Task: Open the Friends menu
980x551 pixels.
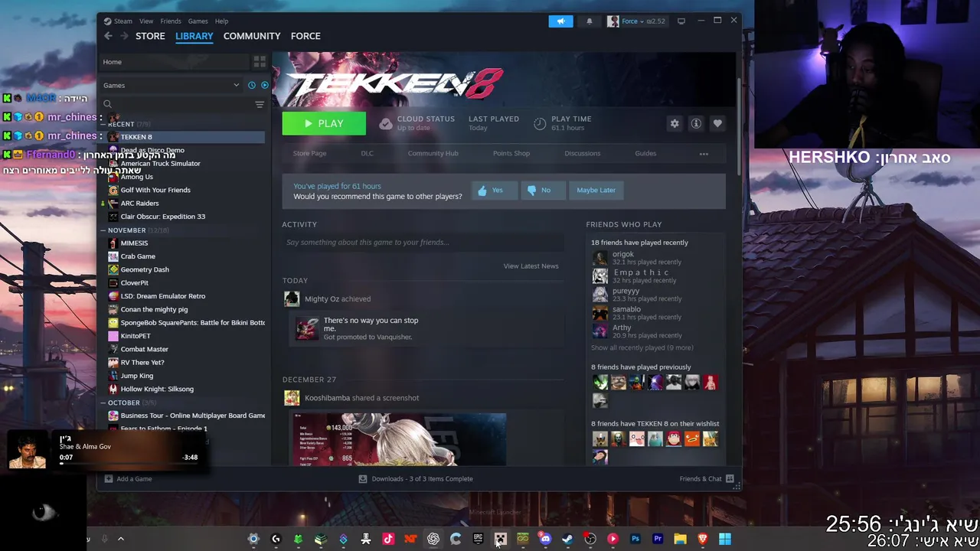Action: [171, 21]
